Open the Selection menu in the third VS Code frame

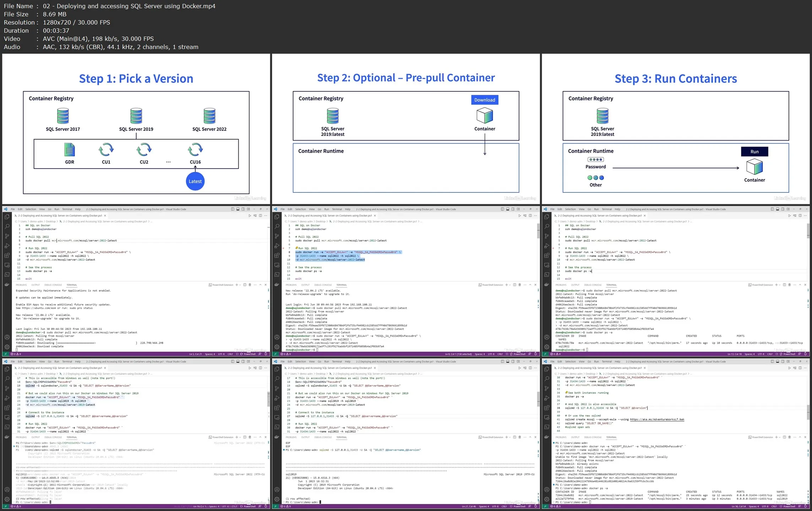(x=570, y=209)
